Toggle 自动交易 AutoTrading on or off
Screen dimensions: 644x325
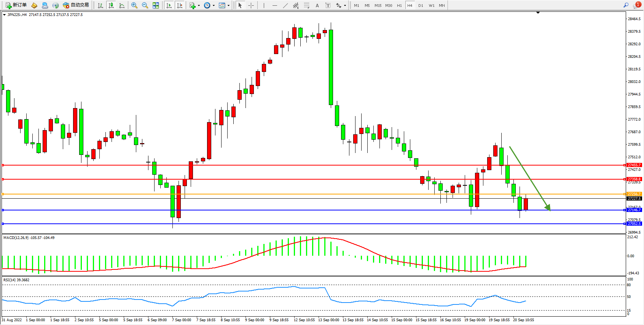pos(76,5)
